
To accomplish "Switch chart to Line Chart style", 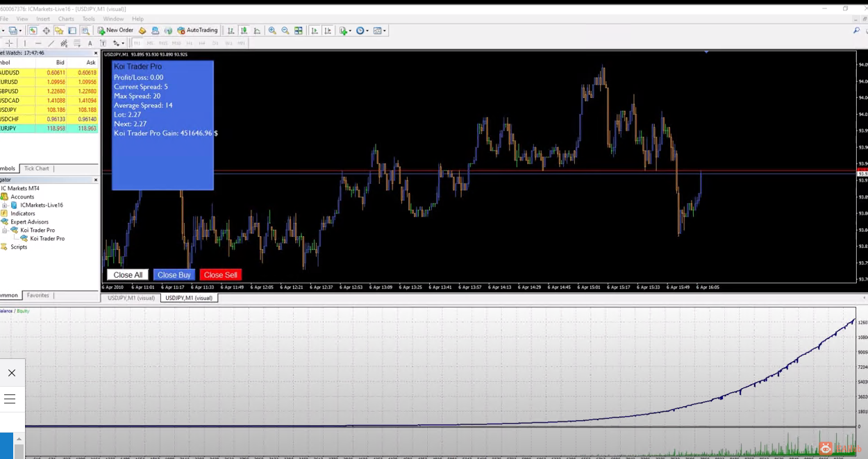I will (257, 31).
